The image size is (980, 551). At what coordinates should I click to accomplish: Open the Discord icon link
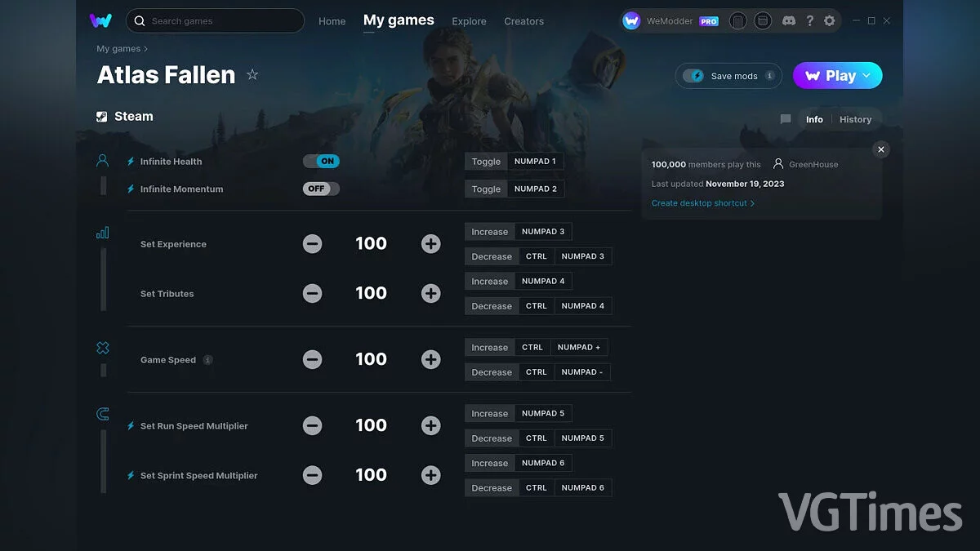[789, 20]
